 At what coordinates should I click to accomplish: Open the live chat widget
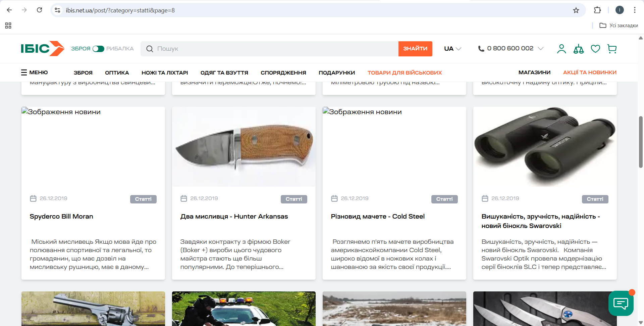pos(621,303)
